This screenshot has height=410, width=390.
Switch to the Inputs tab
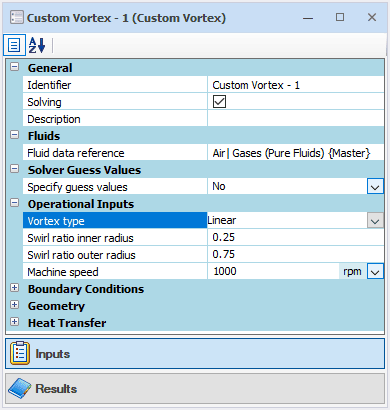click(195, 354)
